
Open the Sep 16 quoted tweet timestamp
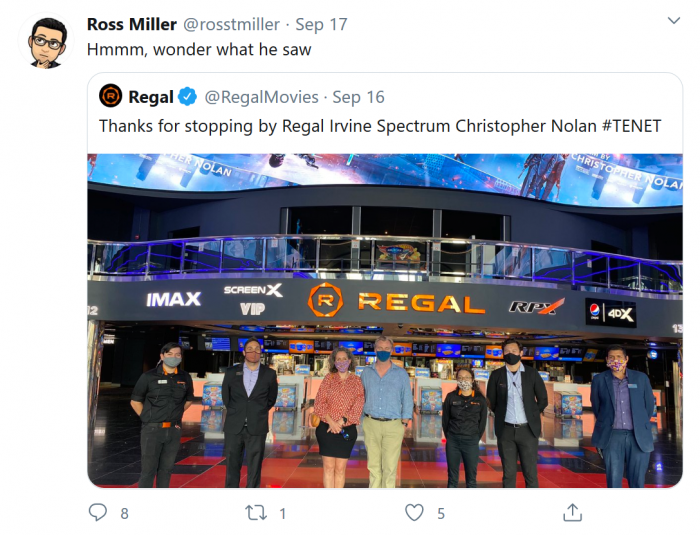(x=360, y=97)
